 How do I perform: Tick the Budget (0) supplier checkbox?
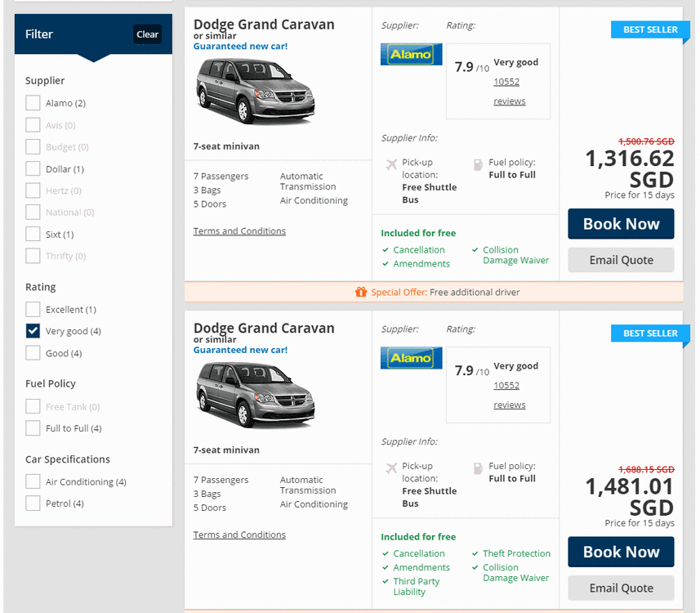33,146
